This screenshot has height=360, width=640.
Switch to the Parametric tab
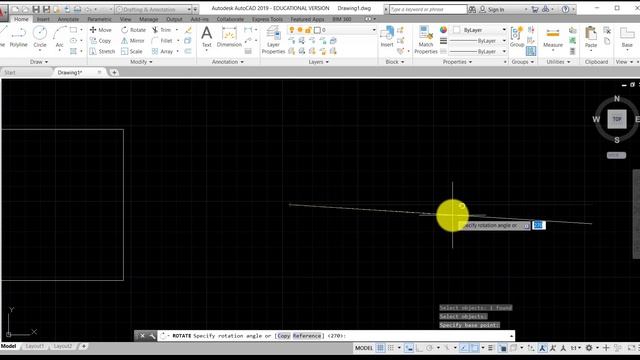tap(99, 19)
